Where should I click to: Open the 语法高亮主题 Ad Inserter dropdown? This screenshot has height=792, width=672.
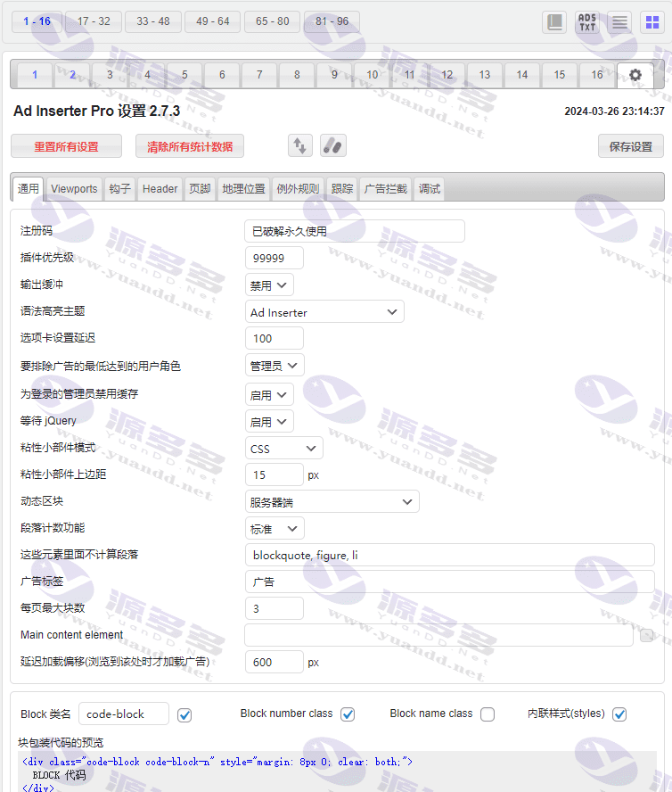point(324,312)
